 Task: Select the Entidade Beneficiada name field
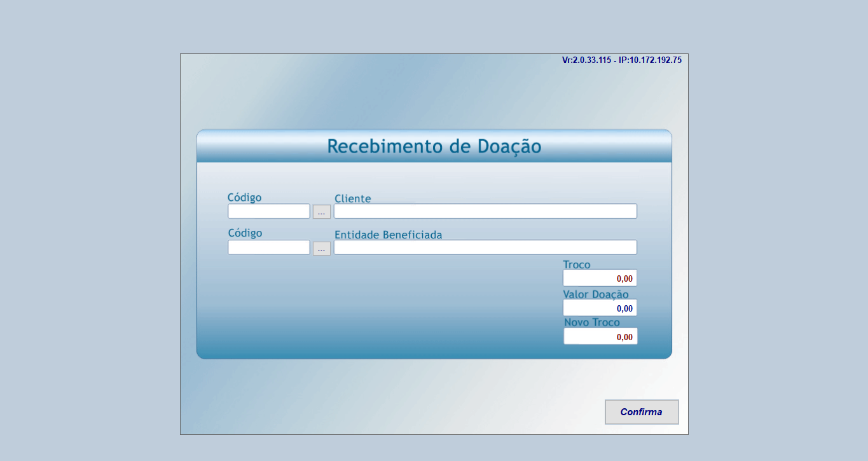click(486, 247)
